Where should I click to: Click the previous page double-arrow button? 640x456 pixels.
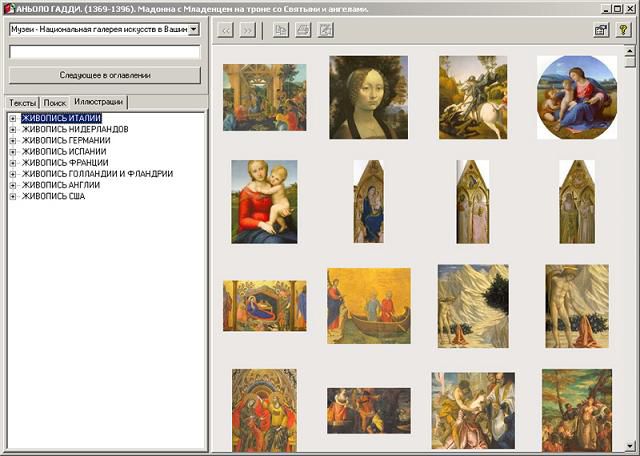(x=226, y=30)
